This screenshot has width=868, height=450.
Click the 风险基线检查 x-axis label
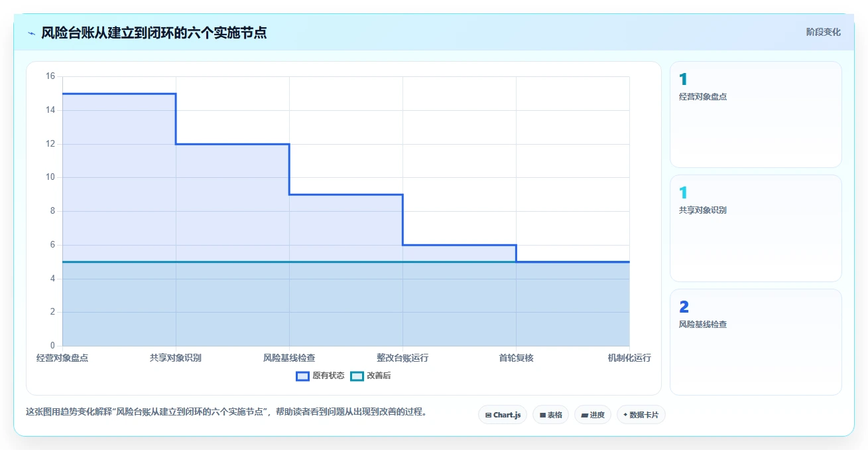[289, 358]
